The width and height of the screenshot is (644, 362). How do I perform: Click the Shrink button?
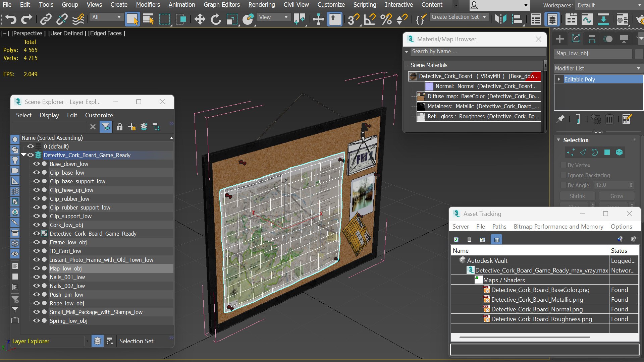click(577, 196)
